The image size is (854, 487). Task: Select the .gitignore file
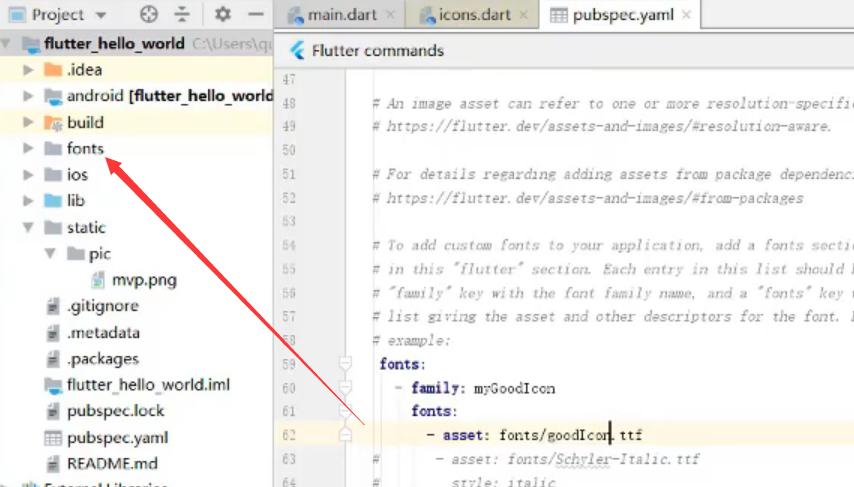[x=102, y=306]
